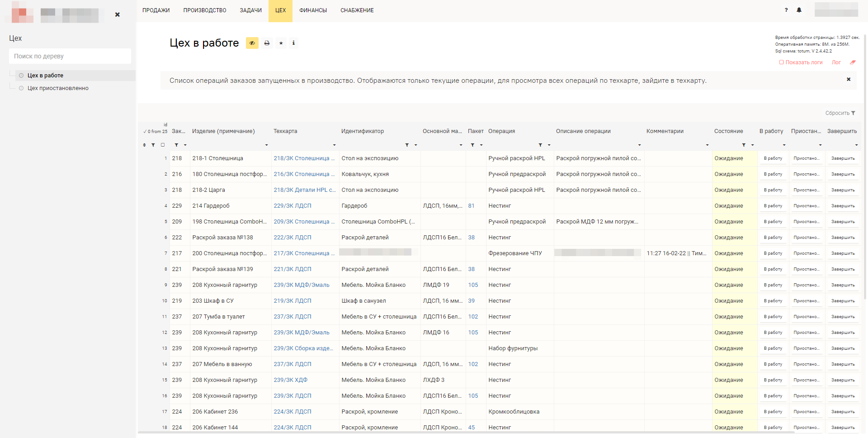Close the sidebar tree with the X icon

pos(118,14)
